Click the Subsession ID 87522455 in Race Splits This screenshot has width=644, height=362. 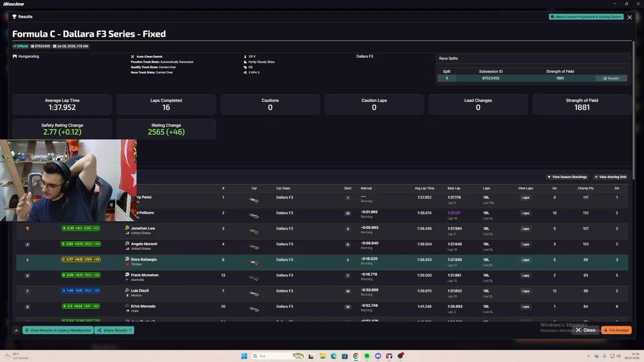pos(491,78)
